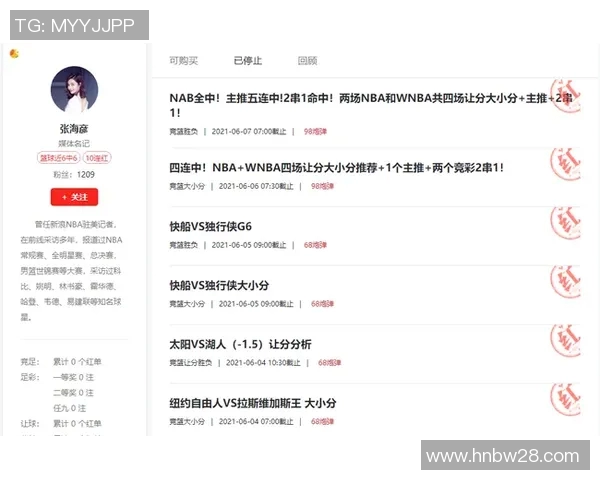Click deadline 2021-06-04 10:30截止

(x=263, y=362)
